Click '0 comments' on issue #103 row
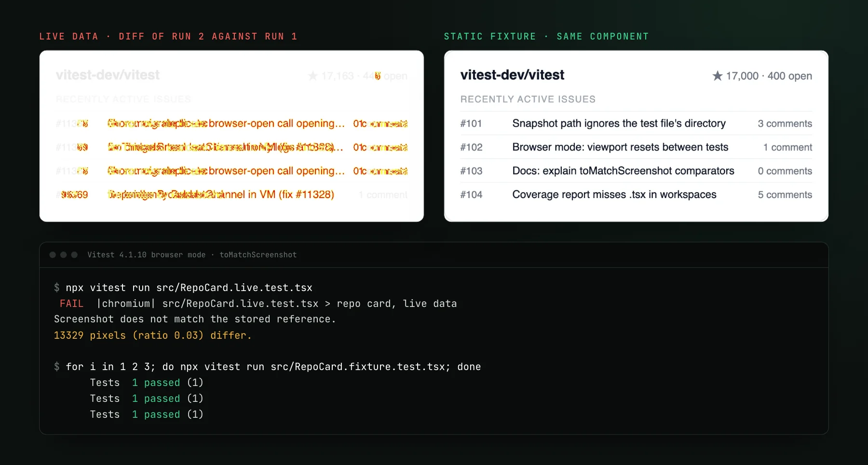Image resolution: width=868 pixels, height=465 pixels. click(x=785, y=171)
